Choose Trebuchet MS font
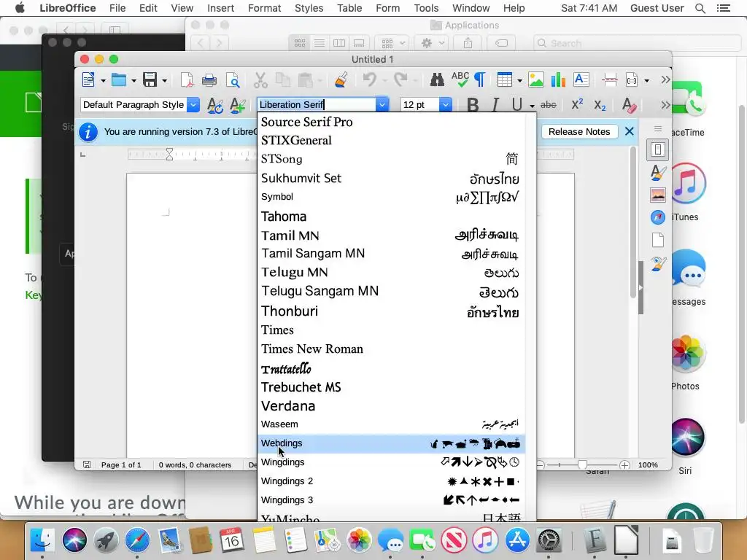747x560 pixels. [x=391, y=387]
